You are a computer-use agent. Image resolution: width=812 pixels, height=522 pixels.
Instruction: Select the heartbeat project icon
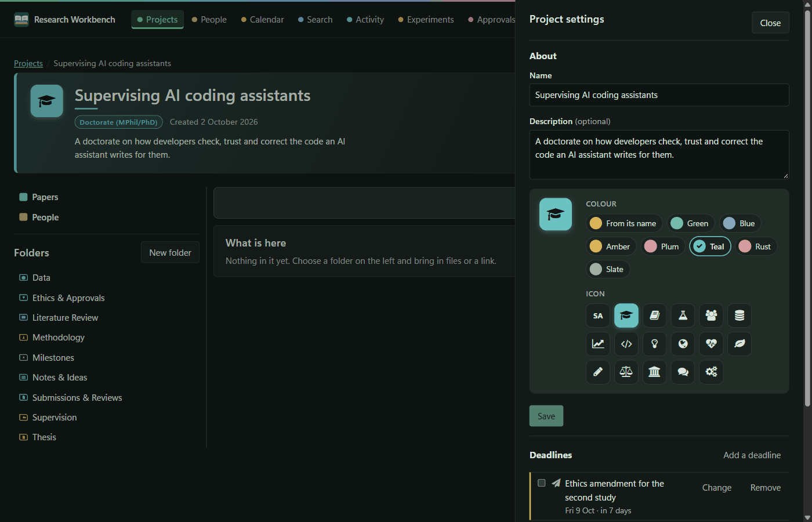point(712,344)
